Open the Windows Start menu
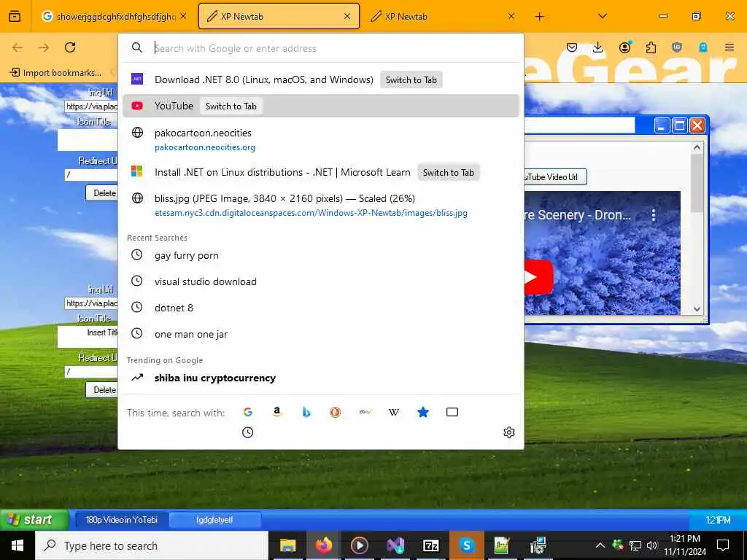This screenshot has height=560, width=747. tap(18, 545)
